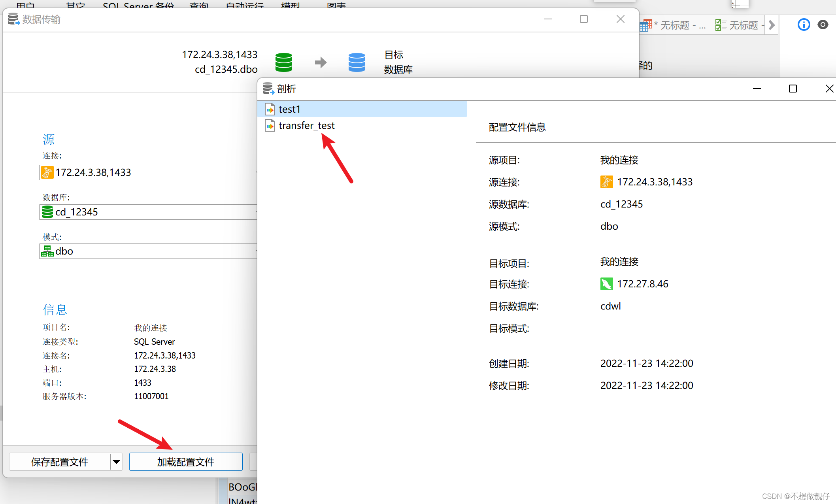The image size is (836, 504).
Task: Click the cd_12345 database icon
Action: click(x=47, y=212)
